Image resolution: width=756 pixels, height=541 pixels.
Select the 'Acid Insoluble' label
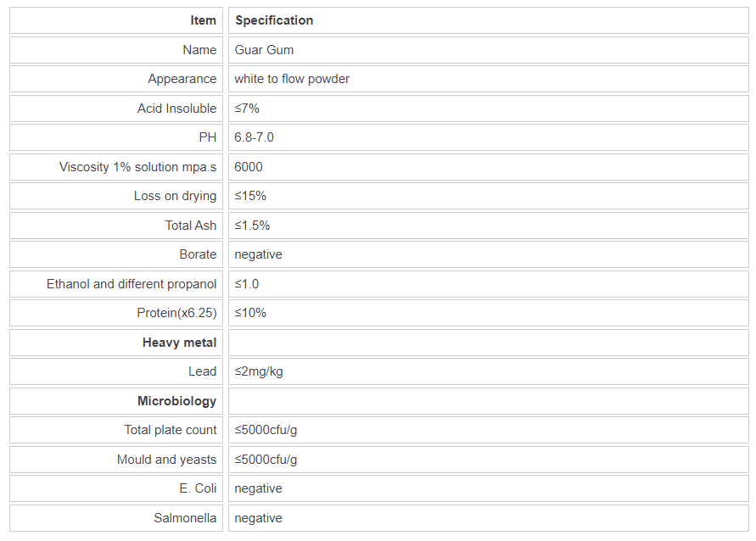[x=176, y=109]
